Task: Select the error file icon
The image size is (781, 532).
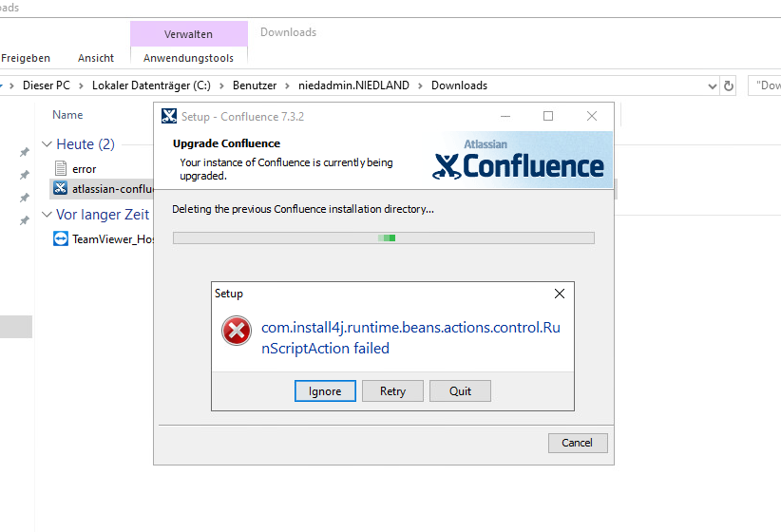Action: coord(60,168)
